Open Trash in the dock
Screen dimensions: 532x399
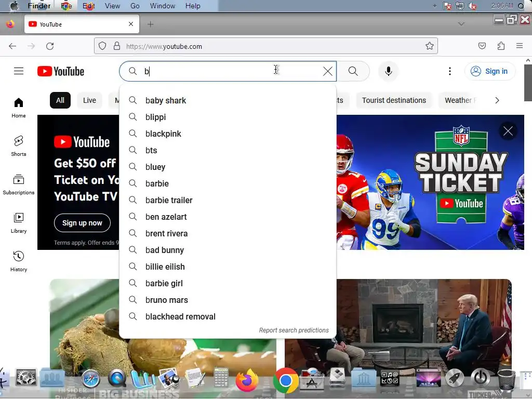[506, 380]
